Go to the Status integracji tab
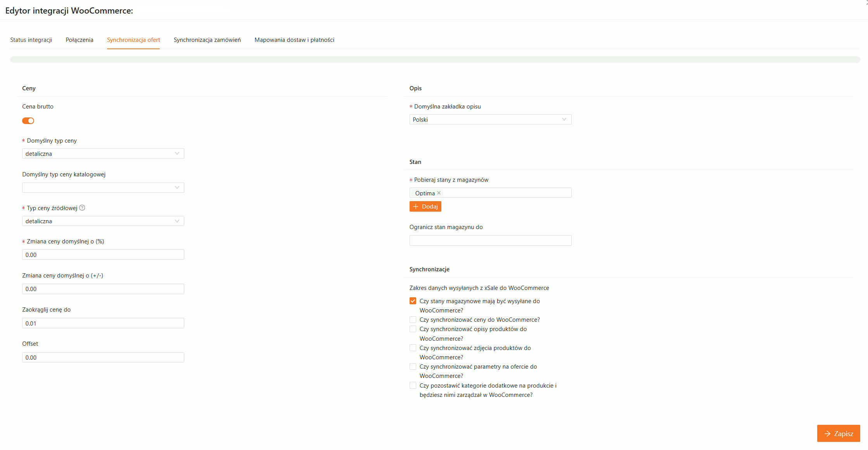 [x=31, y=40]
